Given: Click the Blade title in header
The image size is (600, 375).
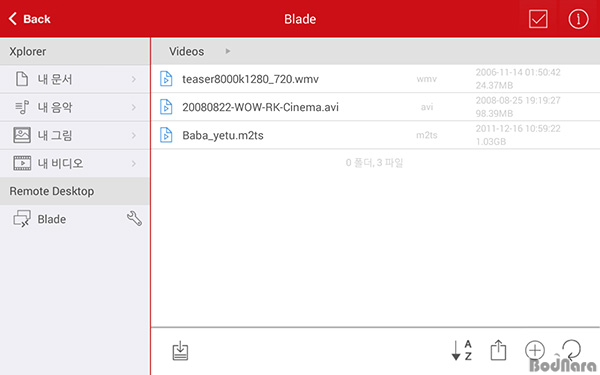Looking at the screenshot, I should 300,19.
